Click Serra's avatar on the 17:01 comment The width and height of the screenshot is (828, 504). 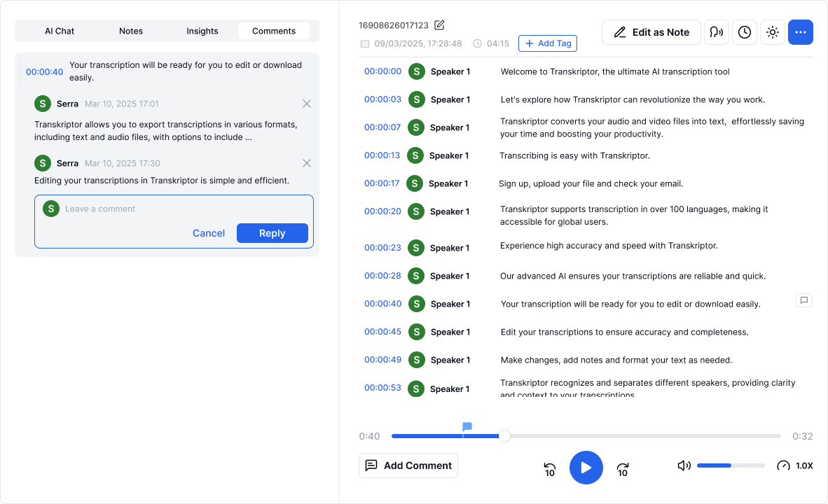43,104
